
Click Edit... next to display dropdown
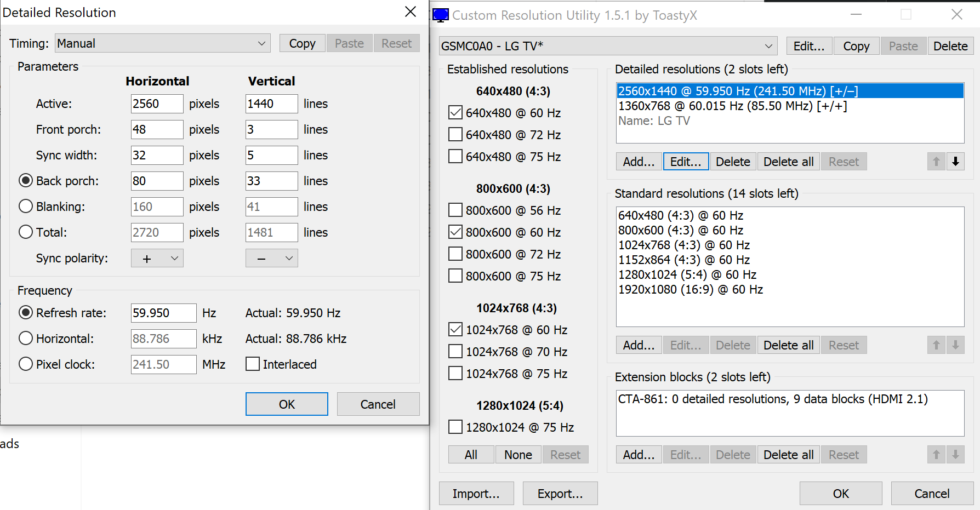tap(809, 46)
